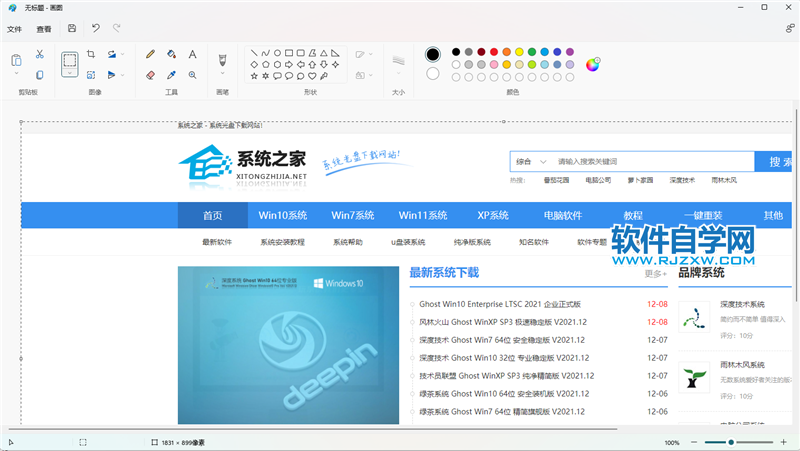Image resolution: width=800 pixels, height=451 pixels.
Task: Choose the Oval shape
Action: click(x=277, y=53)
